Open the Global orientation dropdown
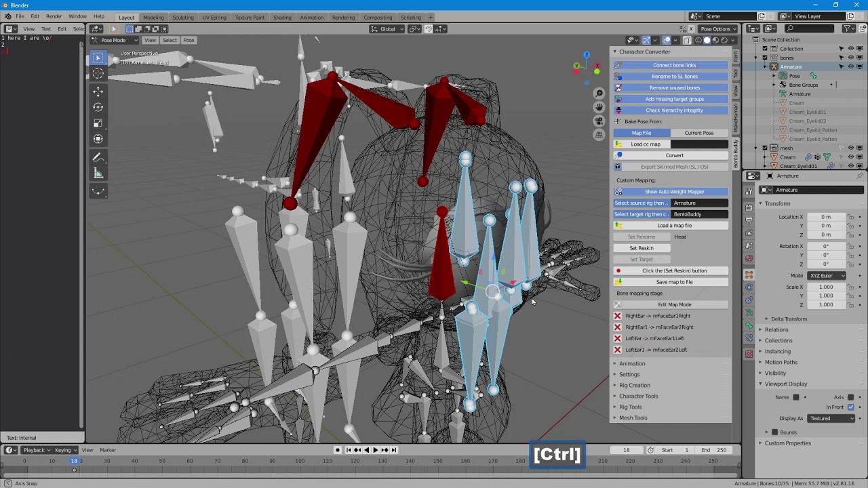This screenshot has height=488, width=868. pos(387,29)
